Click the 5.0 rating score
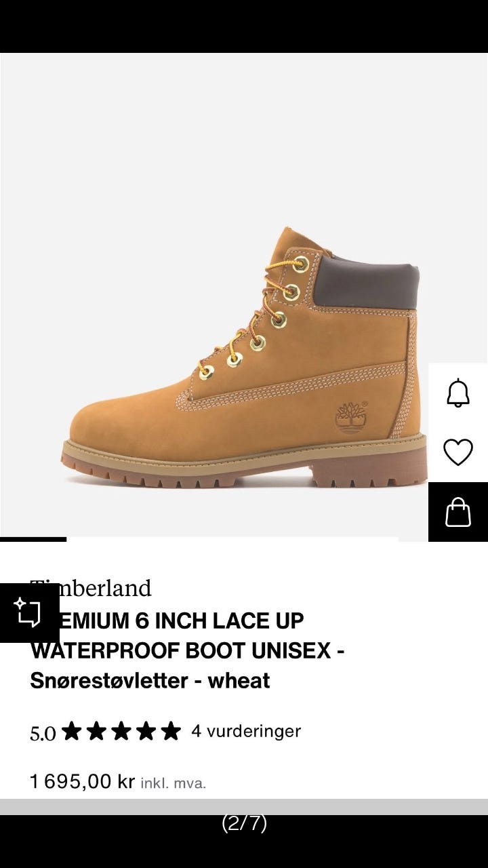 43,733
